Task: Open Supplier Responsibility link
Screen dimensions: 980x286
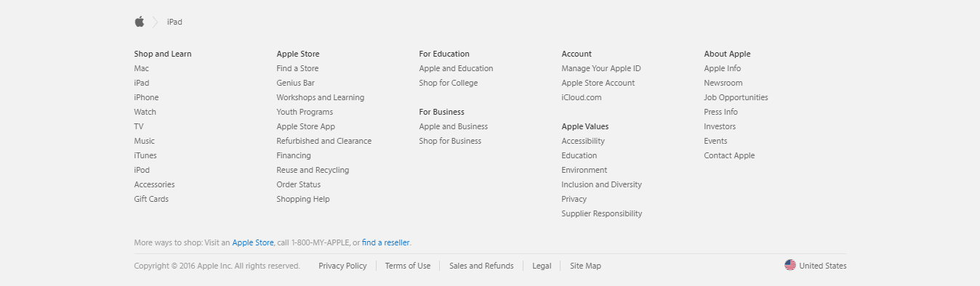Action: (602, 213)
